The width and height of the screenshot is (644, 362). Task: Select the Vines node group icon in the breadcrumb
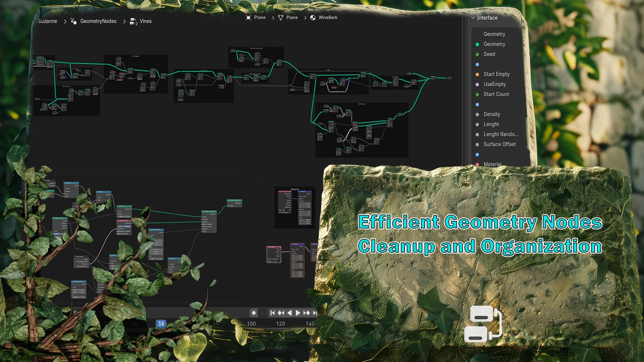[133, 21]
